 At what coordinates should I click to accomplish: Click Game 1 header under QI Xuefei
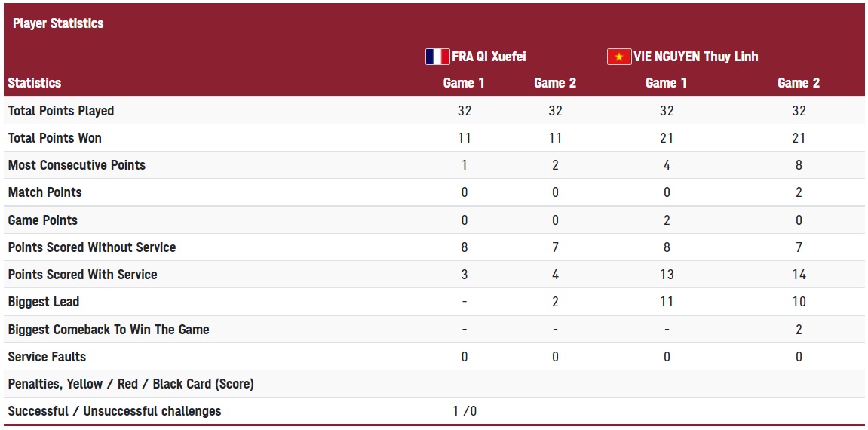464,83
